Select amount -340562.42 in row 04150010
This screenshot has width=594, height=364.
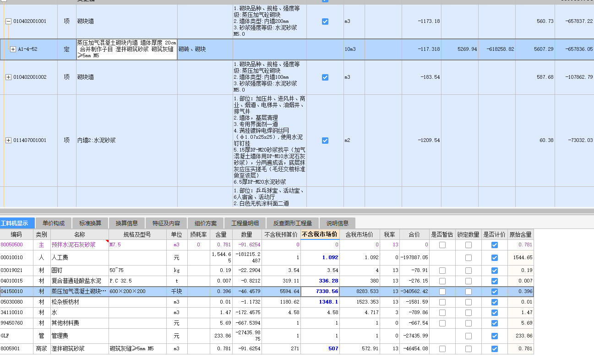(x=414, y=291)
